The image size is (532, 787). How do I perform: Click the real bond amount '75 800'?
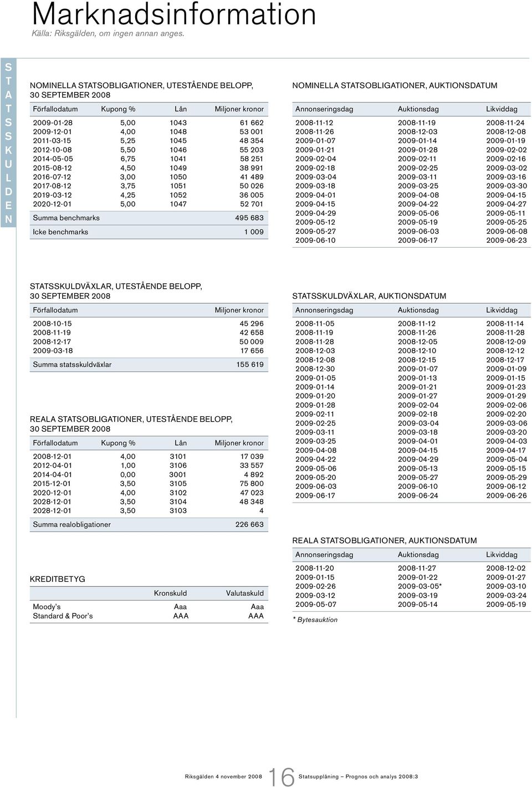click(x=252, y=484)
